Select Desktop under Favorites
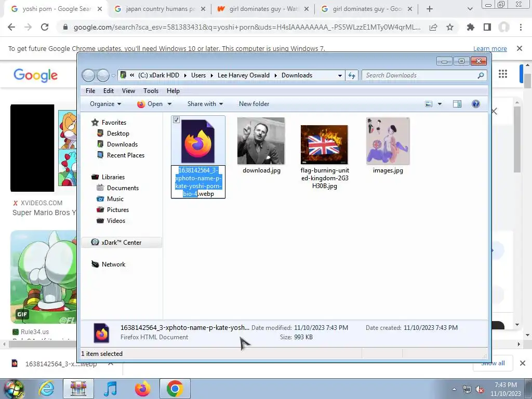 (118, 134)
